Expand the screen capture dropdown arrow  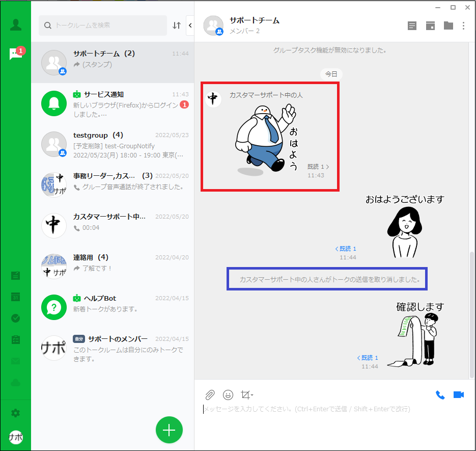252,395
